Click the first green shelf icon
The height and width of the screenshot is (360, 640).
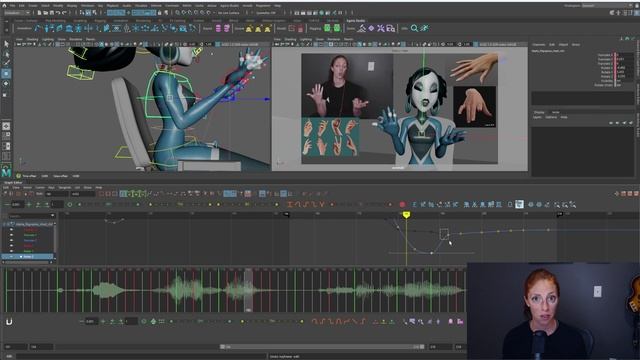(327, 28)
